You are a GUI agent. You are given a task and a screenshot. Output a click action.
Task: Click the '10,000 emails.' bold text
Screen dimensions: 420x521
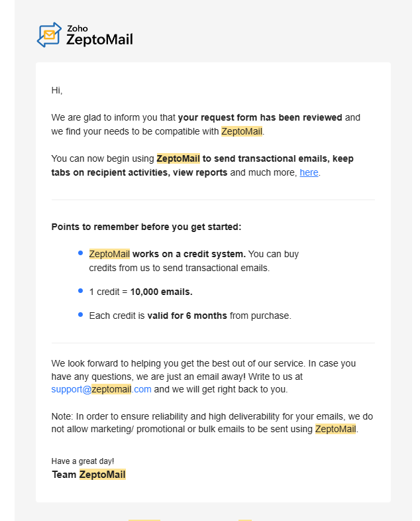pos(162,292)
